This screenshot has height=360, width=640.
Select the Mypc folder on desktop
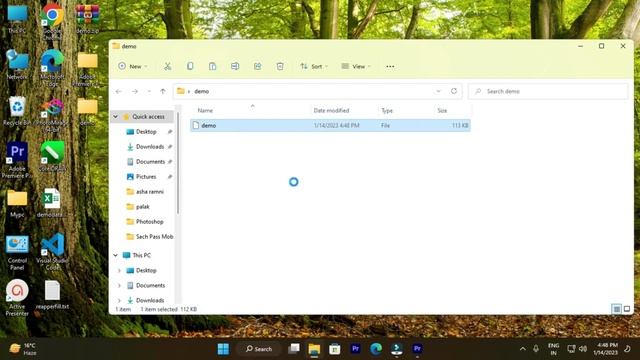point(17,203)
